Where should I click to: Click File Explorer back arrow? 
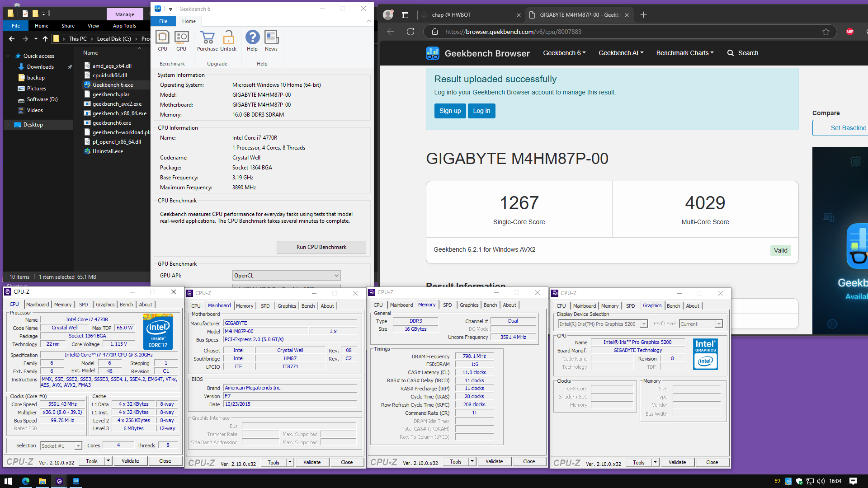click(x=12, y=39)
